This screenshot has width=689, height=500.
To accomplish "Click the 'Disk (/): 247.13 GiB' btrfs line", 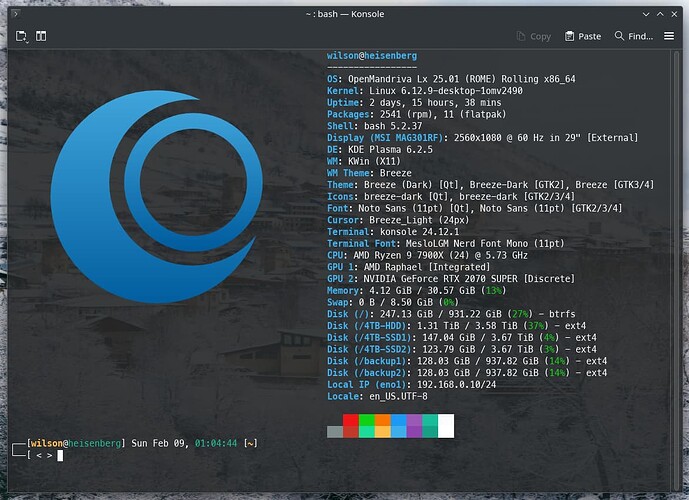I will (451, 314).
